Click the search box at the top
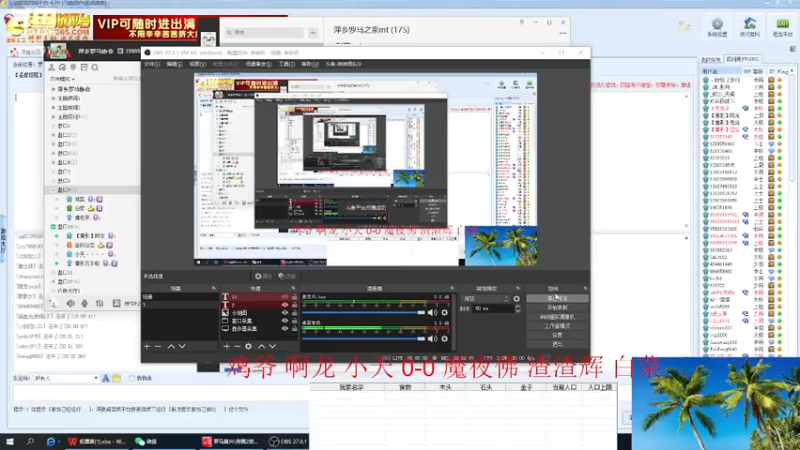This screenshot has width=800, height=450. coord(264,33)
